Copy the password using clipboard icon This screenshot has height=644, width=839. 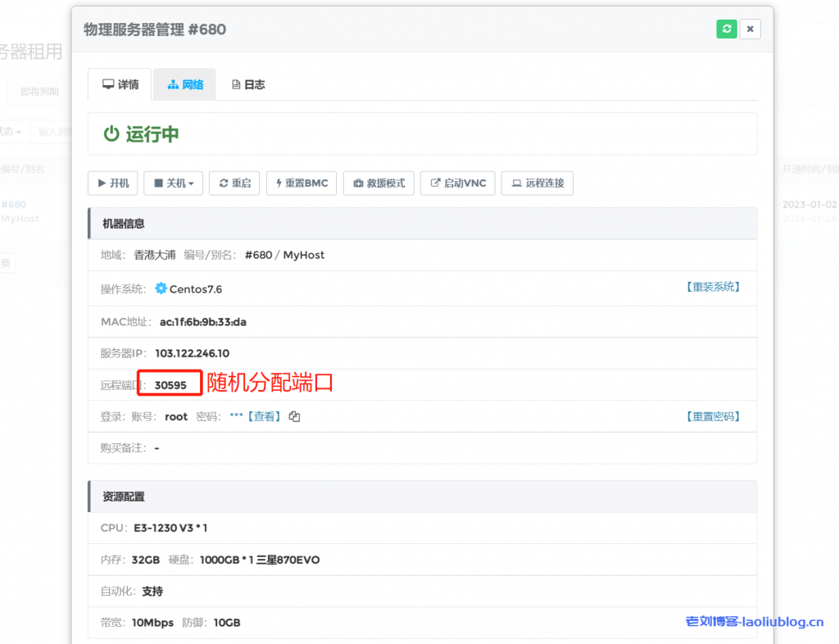(x=294, y=417)
